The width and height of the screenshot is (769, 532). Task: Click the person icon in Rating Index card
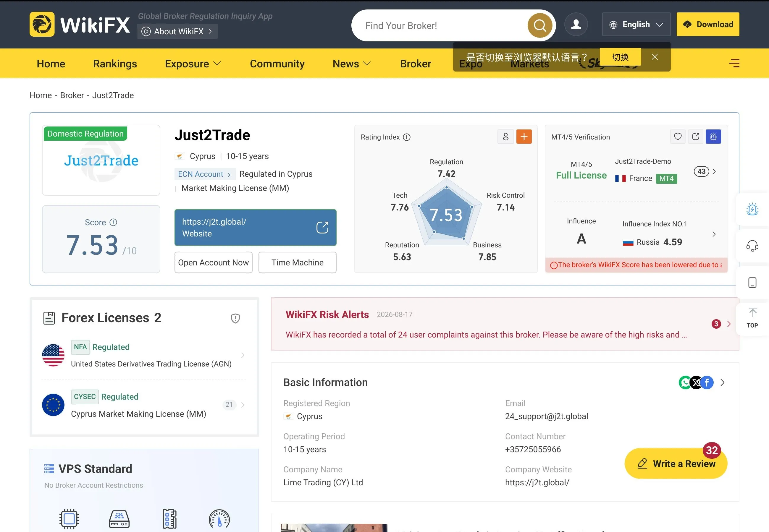(505, 137)
